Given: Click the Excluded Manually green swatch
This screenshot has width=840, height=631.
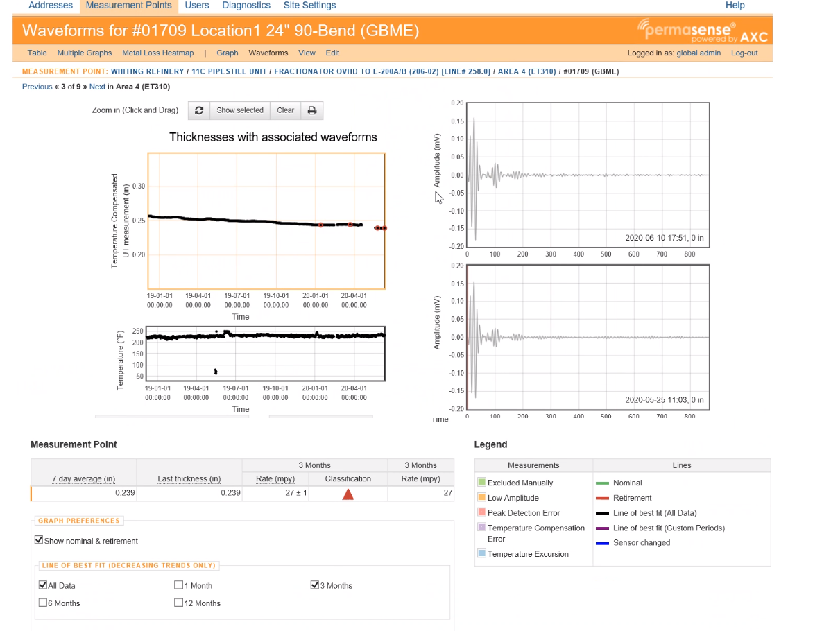Looking at the screenshot, I should click(x=481, y=482).
